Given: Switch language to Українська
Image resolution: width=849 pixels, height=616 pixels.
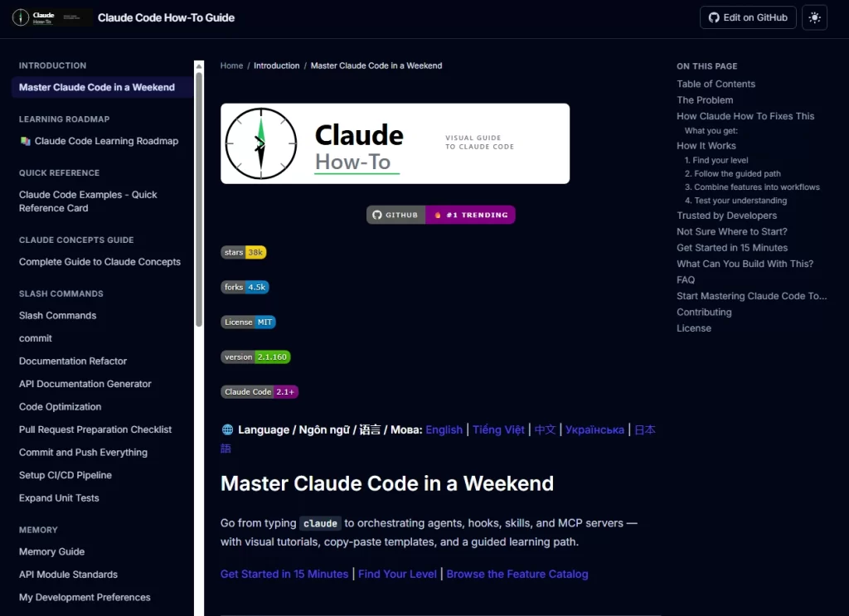Looking at the screenshot, I should (594, 429).
